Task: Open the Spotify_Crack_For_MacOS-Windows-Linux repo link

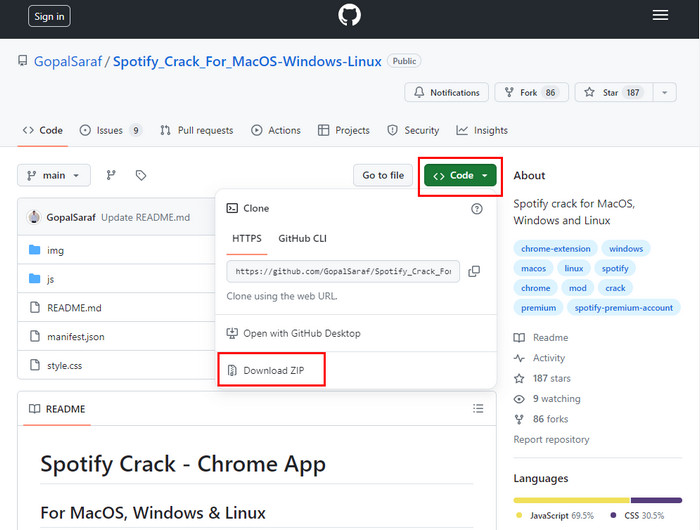Action: coord(247,61)
